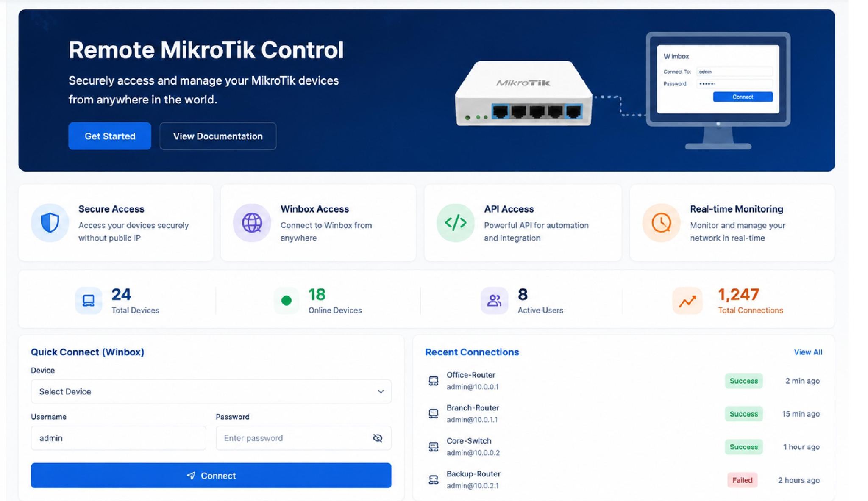The width and height of the screenshot is (868, 501).
Task: Click the Real-time Monitoring clock icon
Action: pyautogui.click(x=661, y=223)
